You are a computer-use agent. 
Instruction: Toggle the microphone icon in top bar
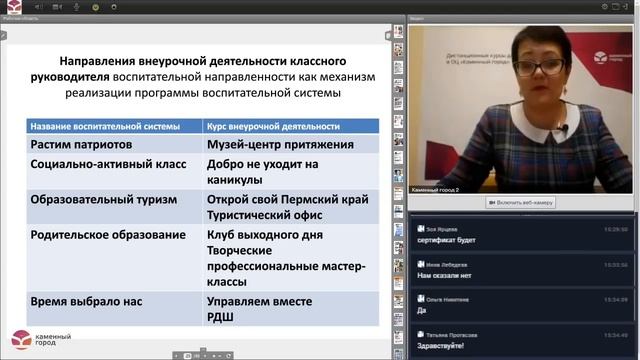tap(76, 7)
